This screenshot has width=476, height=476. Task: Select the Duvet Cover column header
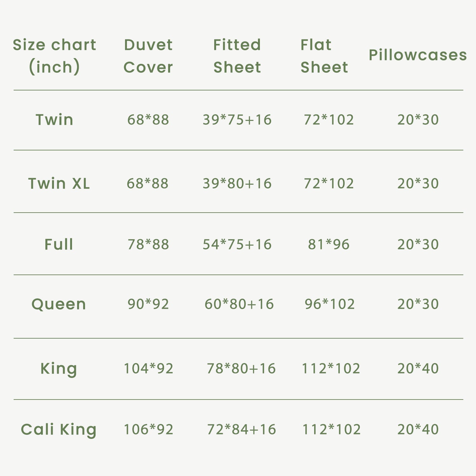pyautogui.click(x=148, y=56)
